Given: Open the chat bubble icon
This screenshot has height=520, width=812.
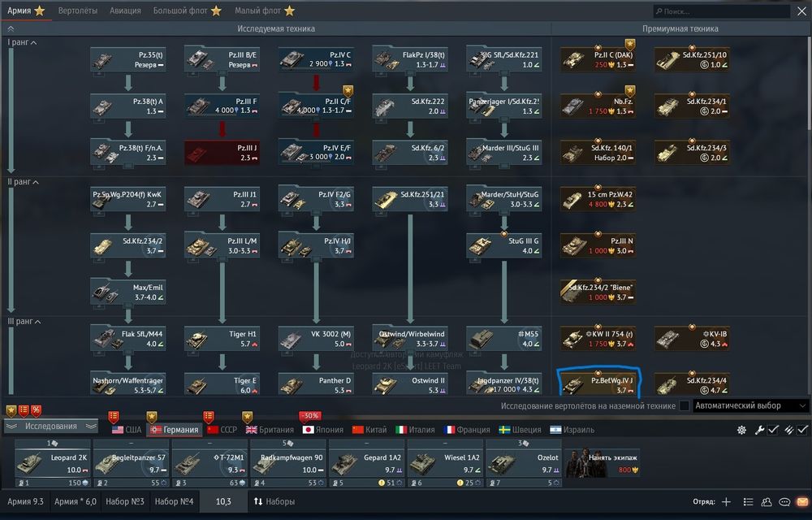Looking at the screenshot, I should (x=784, y=502).
